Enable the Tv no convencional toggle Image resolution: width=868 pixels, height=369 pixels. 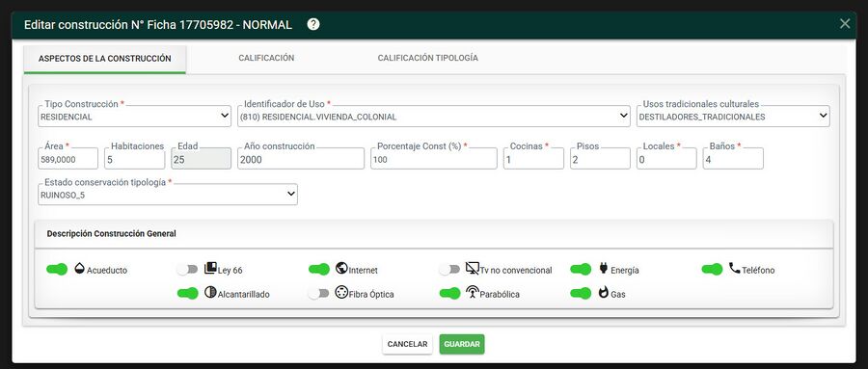(448, 270)
